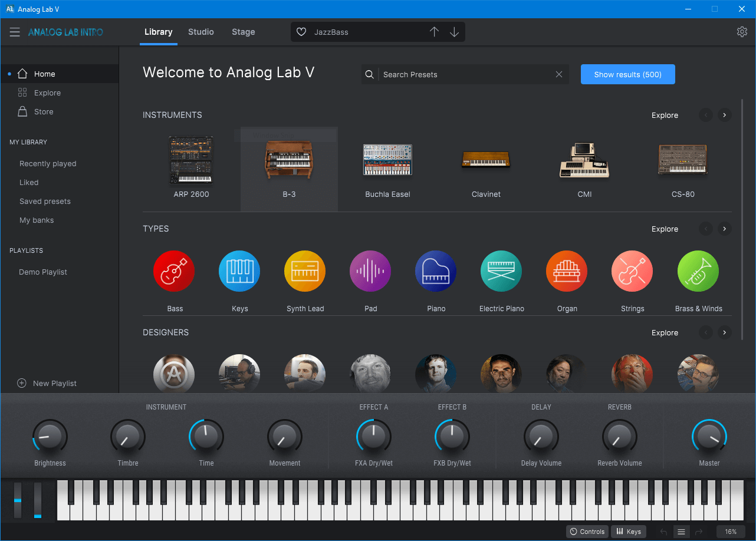This screenshot has height=541, width=756.
Task: Open the hamburger main menu
Action: 15,32
